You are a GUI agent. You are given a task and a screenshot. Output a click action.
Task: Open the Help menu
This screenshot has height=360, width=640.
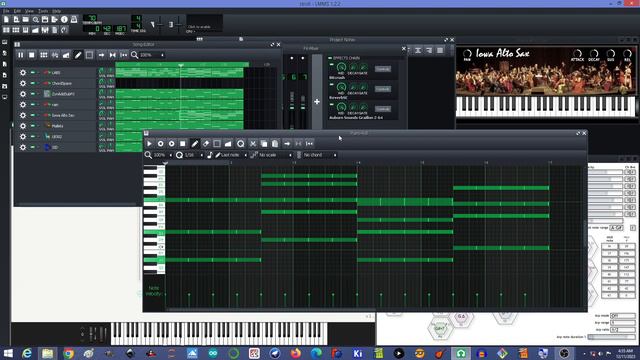[x=57, y=11]
